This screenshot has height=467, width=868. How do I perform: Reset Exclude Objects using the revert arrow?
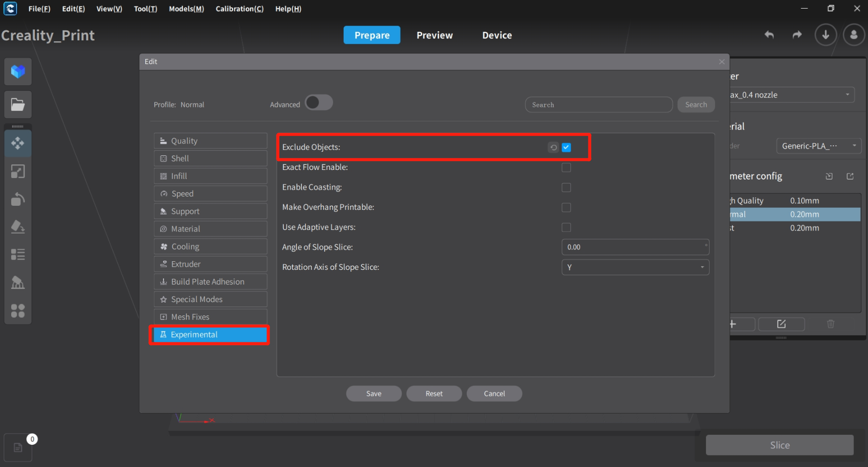[x=553, y=147]
